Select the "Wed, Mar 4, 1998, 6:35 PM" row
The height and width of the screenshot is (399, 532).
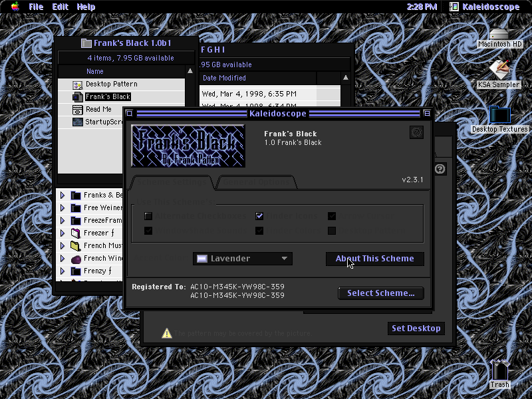270,94
